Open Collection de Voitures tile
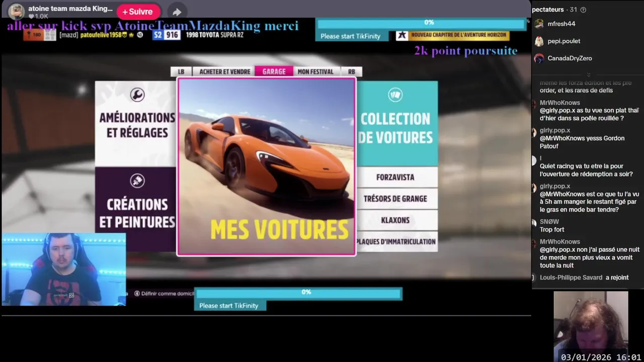The image size is (644, 362). pos(396,124)
